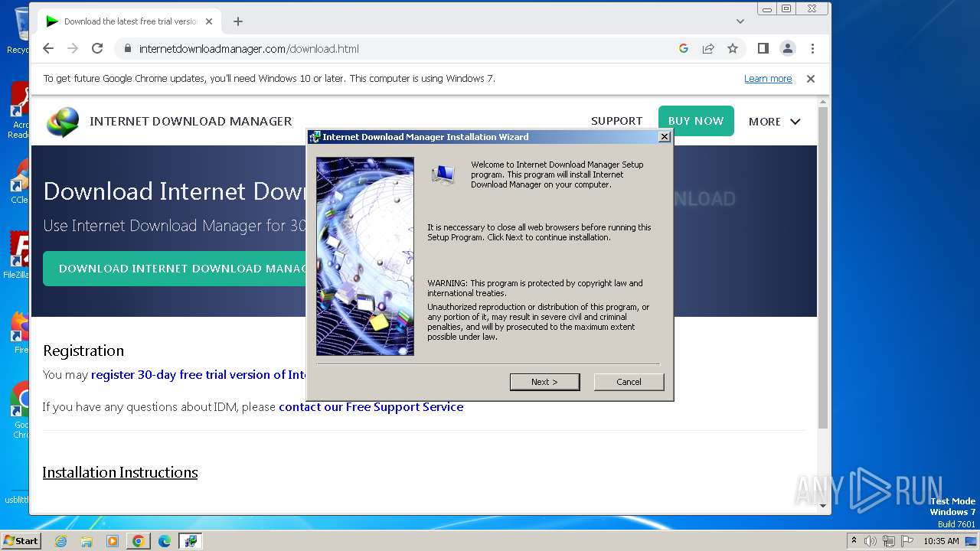
Task: Click the scrollbar down arrow
Action: tap(823, 506)
